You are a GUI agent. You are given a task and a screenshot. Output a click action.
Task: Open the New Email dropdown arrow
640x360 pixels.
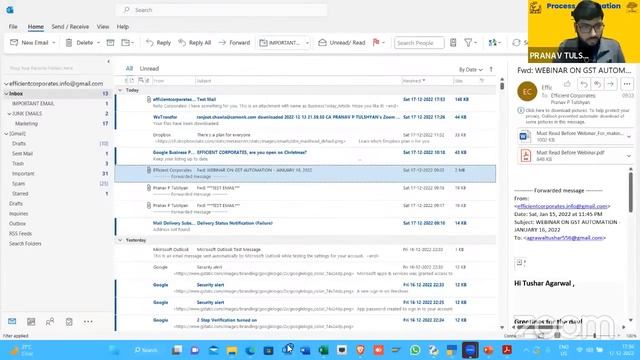click(54, 42)
